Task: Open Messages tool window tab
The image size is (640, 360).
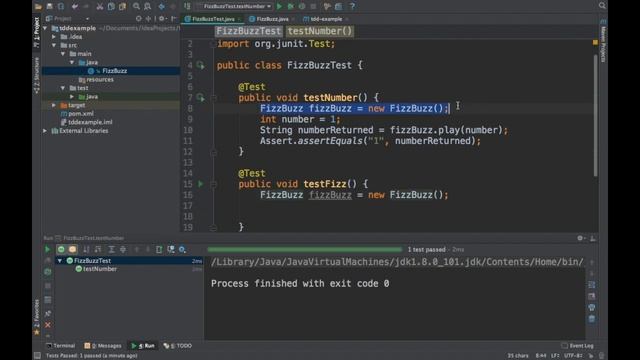Action: [x=103, y=346]
